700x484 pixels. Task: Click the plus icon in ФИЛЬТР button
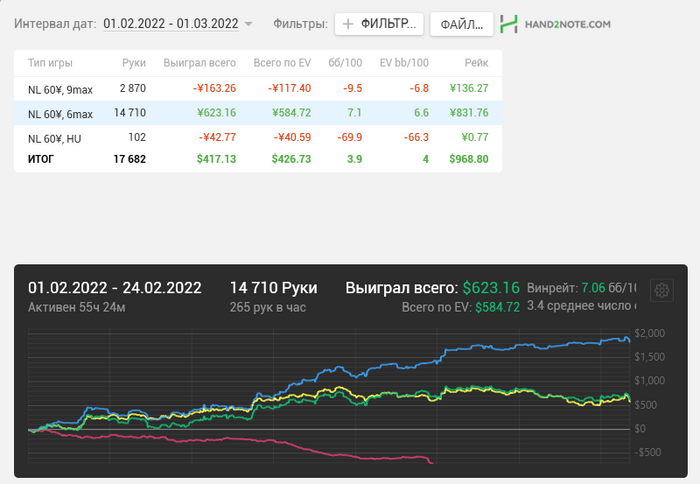348,24
